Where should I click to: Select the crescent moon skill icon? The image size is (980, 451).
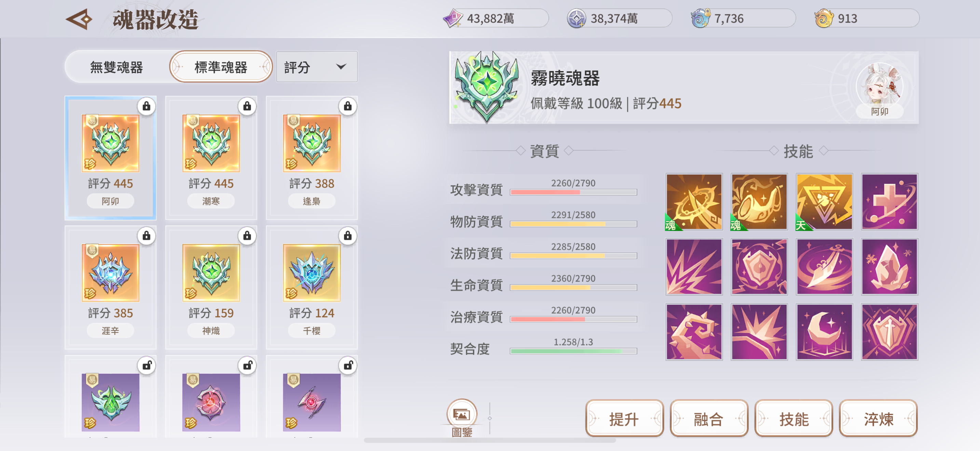(824, 332)
